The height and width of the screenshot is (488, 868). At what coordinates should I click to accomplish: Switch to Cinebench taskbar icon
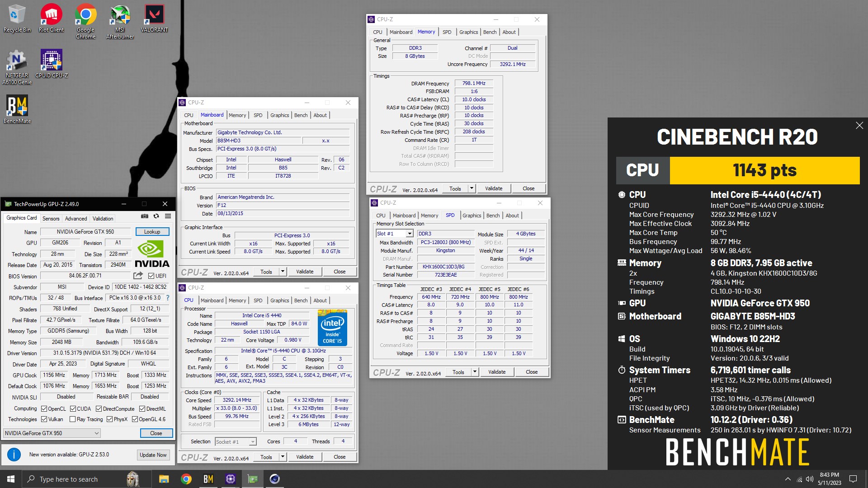275,479
